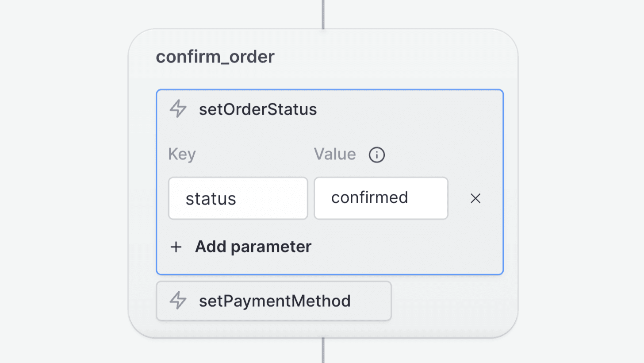Image resolution: width=644 pixels, height=363 pixels.
Task: Click the lightning icon beside setPaymentMethod
Action: tap(177, 301)
